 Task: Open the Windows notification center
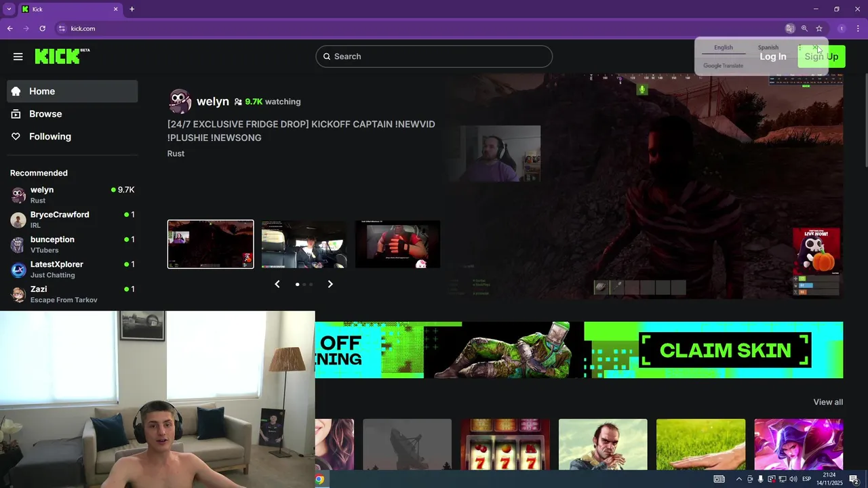854,479
